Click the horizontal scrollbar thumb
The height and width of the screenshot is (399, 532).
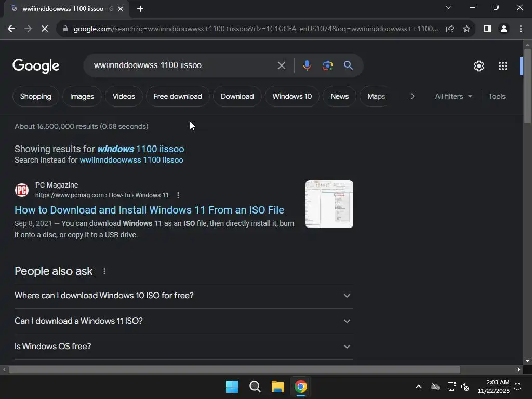click(x=234, y=369)
